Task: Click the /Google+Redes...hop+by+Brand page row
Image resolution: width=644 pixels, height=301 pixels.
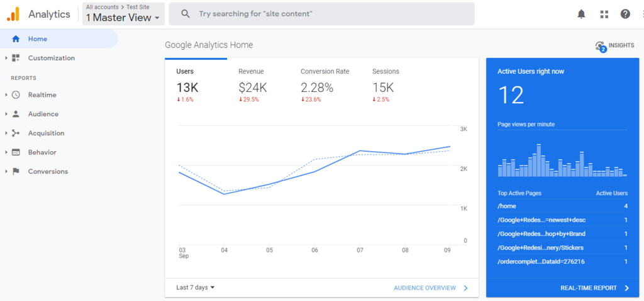Action: [563, 234]
